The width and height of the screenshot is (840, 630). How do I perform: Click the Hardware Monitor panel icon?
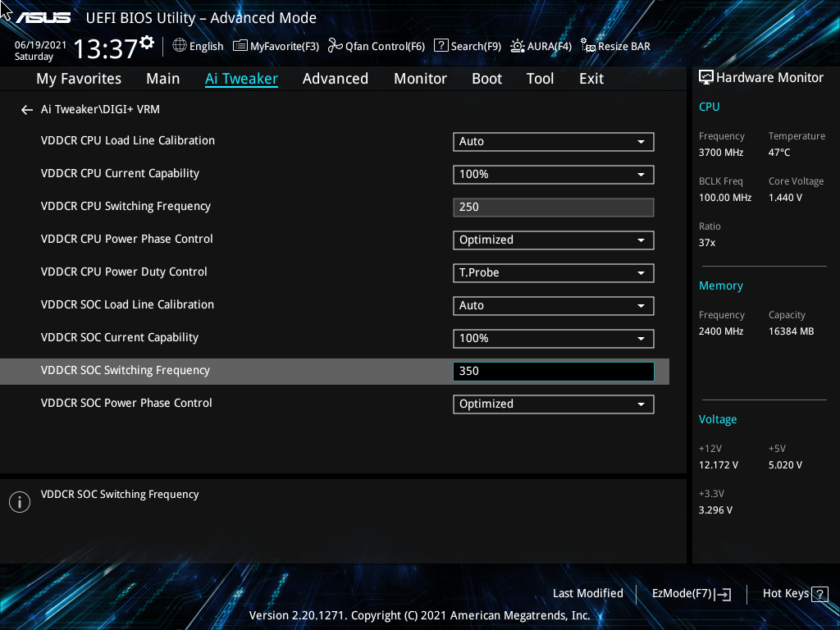[x=705, y=76]
